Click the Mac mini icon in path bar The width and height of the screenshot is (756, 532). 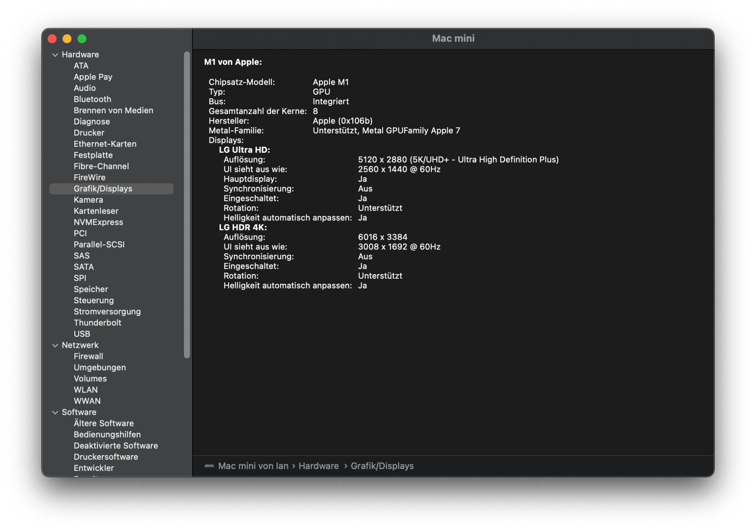point(209,466)
